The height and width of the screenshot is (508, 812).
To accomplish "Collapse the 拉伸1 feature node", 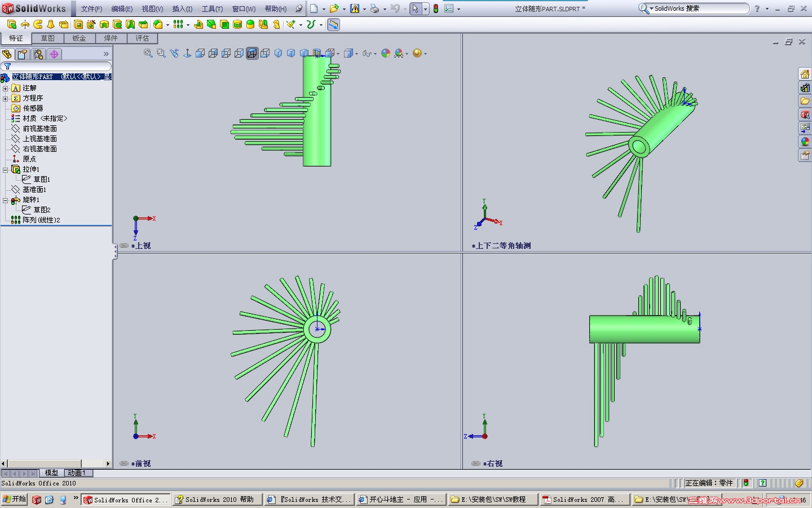I will click(6, 169).
